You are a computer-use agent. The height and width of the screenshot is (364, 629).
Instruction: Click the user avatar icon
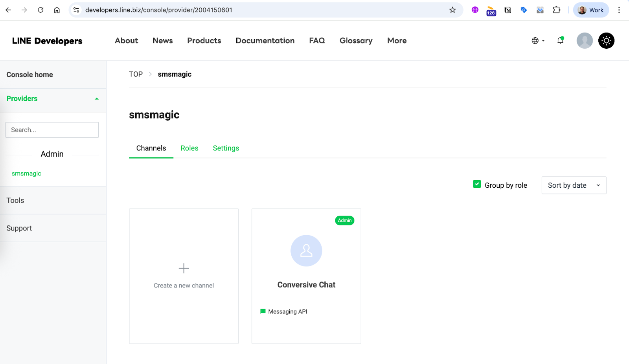pyautogui.click(x=585, y=40)
